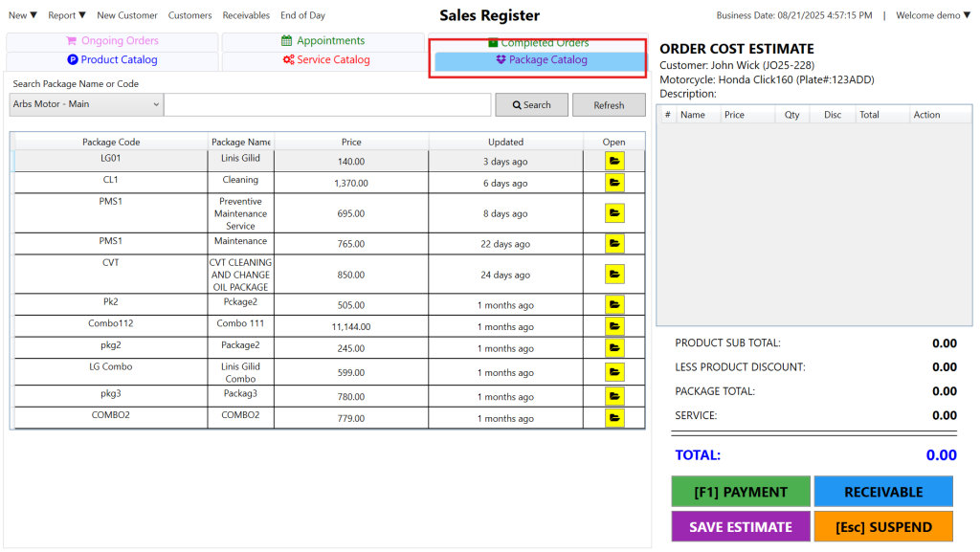Sort by the Updated column header

point(505,142)
